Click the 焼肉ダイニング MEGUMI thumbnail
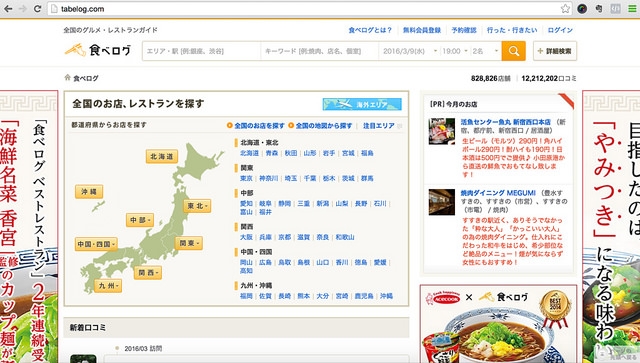This screenshot has width=640, height=363. 442,202
